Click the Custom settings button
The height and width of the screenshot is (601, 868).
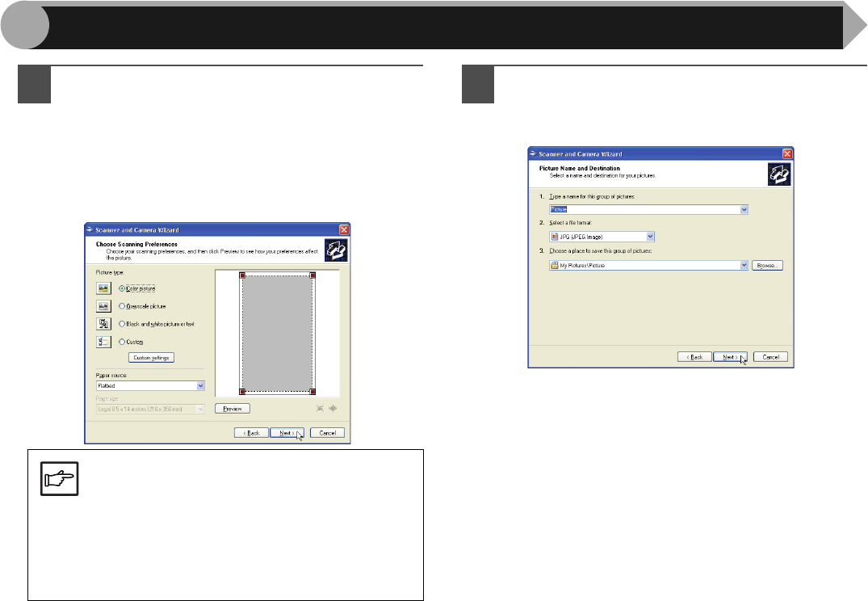(x=152, y=358)
